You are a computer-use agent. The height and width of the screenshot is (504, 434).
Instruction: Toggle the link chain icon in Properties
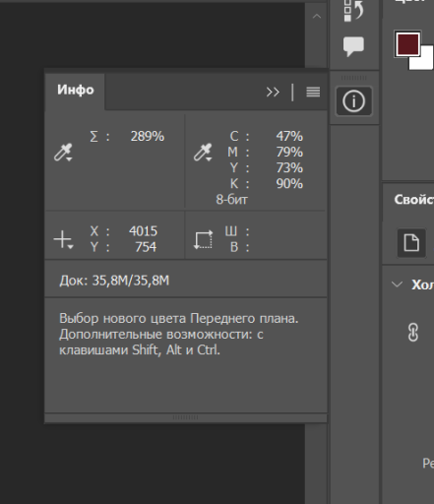[413, 333]
